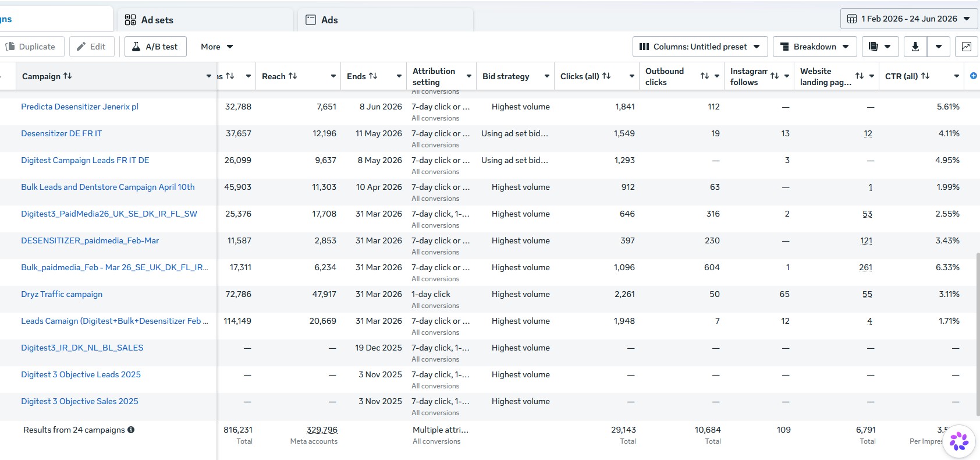Sort by Ends column arrows
Viewport: 980px width, 460px height.
[373, 76]
